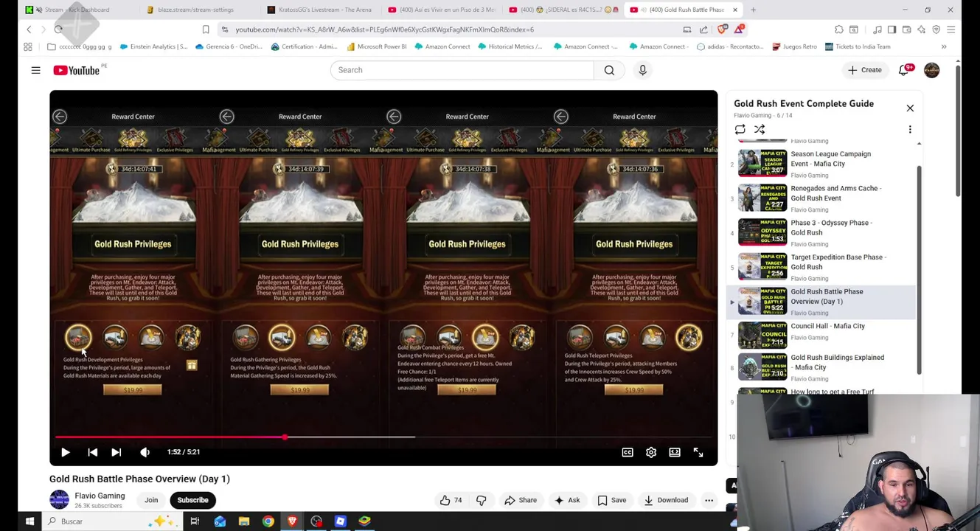This screenshot has width=980, height=531.
Task: Open the Flavio Gaming channel avatar
Action: (59, 500)
